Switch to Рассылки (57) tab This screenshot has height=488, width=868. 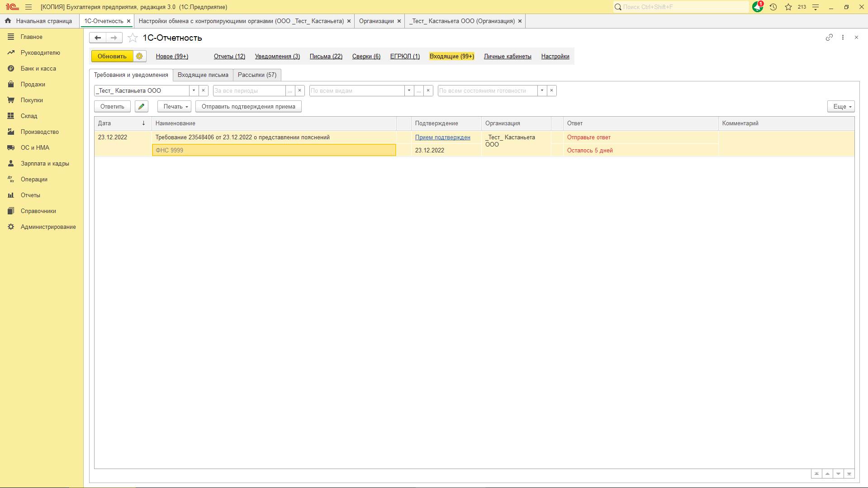pyautogui.click(x=257, y=75)
